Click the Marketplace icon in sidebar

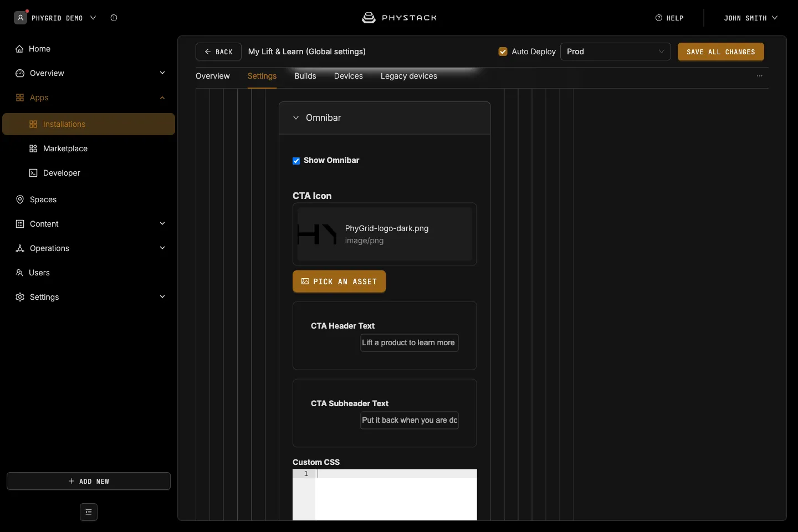[x=33, y=149]
